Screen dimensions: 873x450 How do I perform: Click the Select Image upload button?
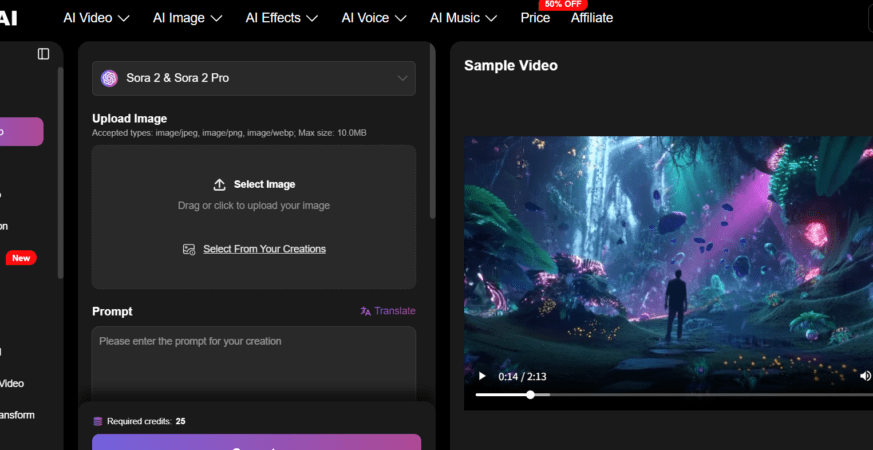(x=264, y=184)
